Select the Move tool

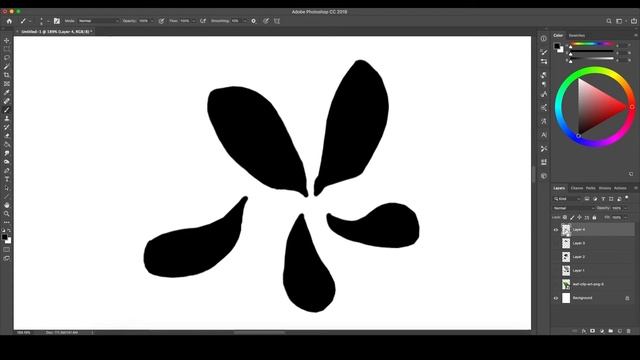7,40
